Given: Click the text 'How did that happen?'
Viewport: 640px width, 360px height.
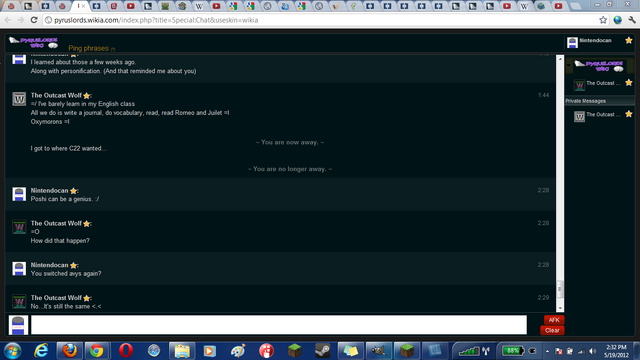Looking at the screenshot, I should [60, 241].
